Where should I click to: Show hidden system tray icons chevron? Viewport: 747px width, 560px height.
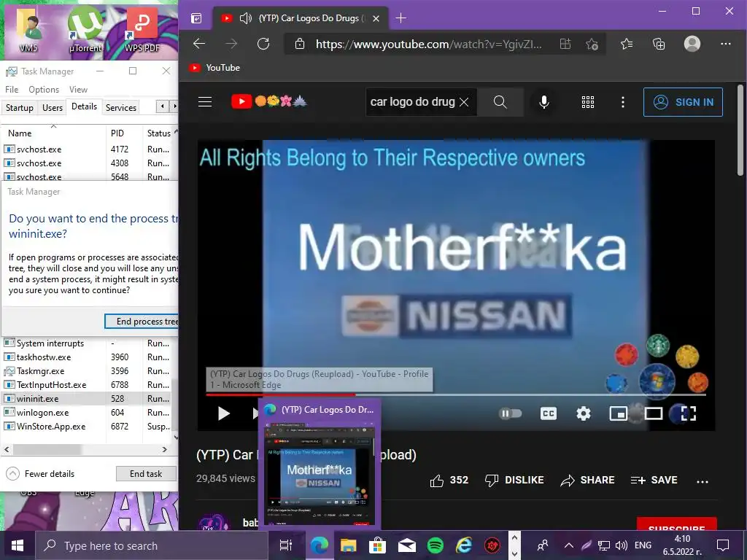point(569,545)
